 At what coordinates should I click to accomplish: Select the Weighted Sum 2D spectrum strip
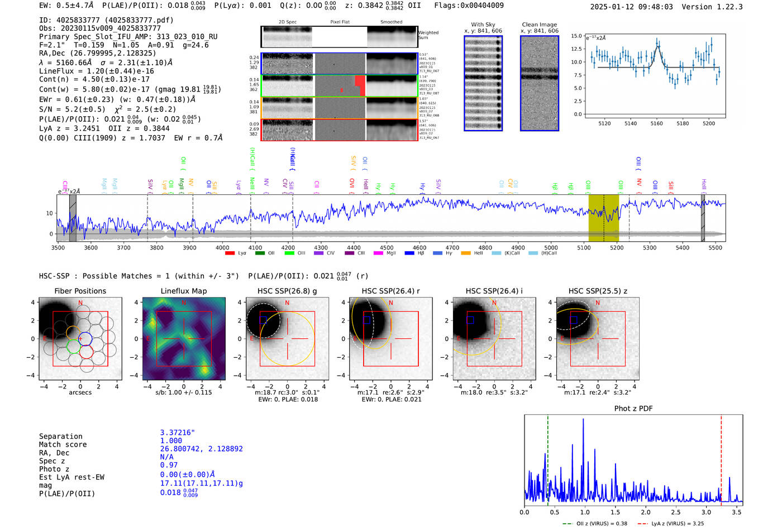point(339,37)
